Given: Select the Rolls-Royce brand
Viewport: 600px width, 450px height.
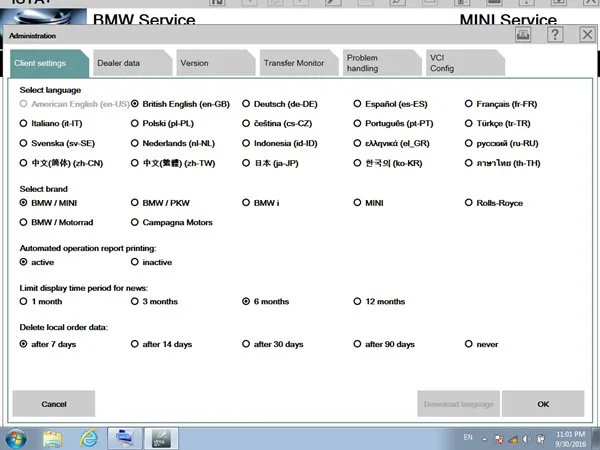Looking at the screenshot, I should [x=494, y=203].
